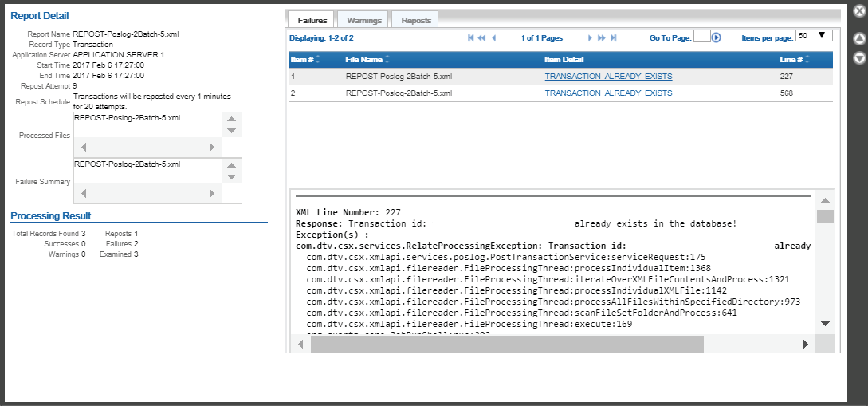This screenshot has width=868, height=406.
Task: Go to first page icon in pager
Action: click(470, 37)
